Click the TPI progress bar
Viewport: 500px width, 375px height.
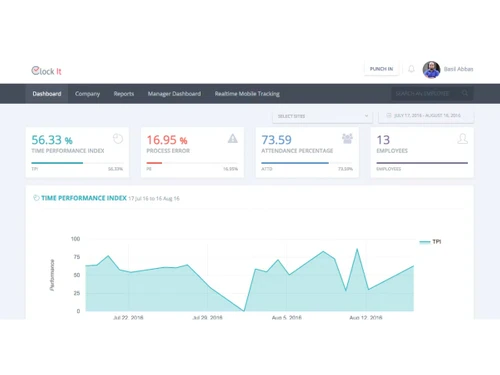[77, 163]
